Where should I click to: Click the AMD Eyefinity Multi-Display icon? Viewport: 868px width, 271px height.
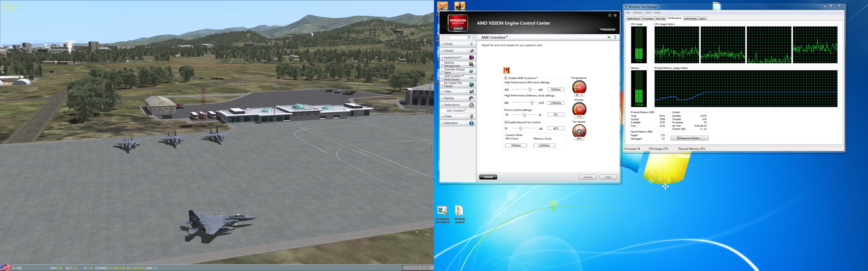click(x=471, y=78)
